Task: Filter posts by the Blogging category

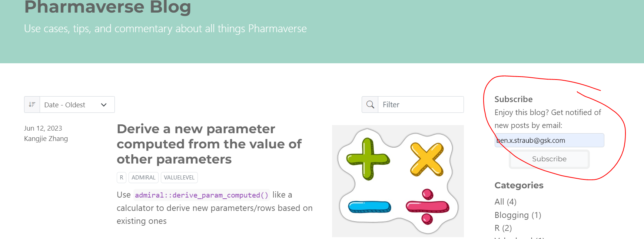Action: click(x=518, y=215)
